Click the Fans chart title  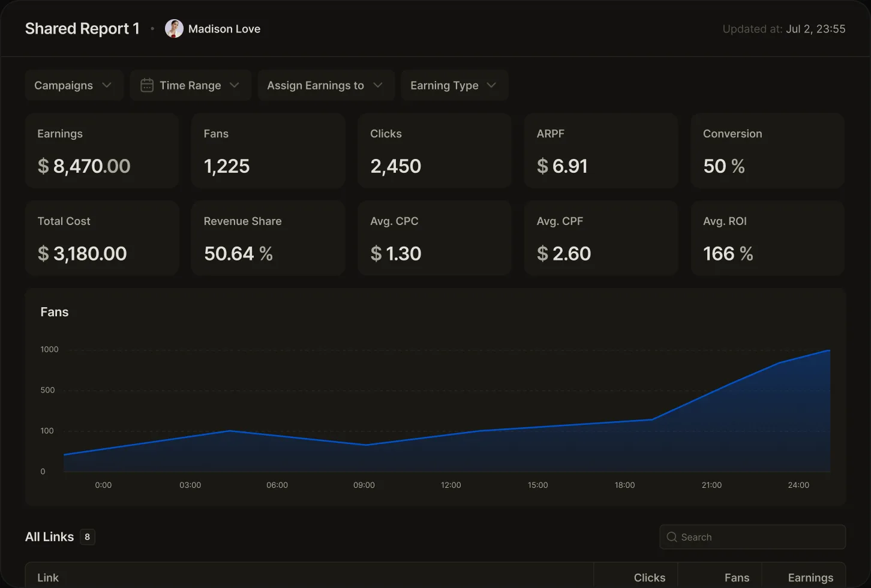pyautogui.click(x=55, y=312)
